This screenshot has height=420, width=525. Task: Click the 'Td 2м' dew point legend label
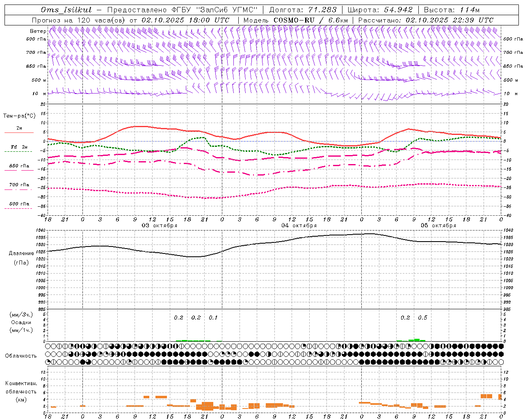(x=19, y=147)
